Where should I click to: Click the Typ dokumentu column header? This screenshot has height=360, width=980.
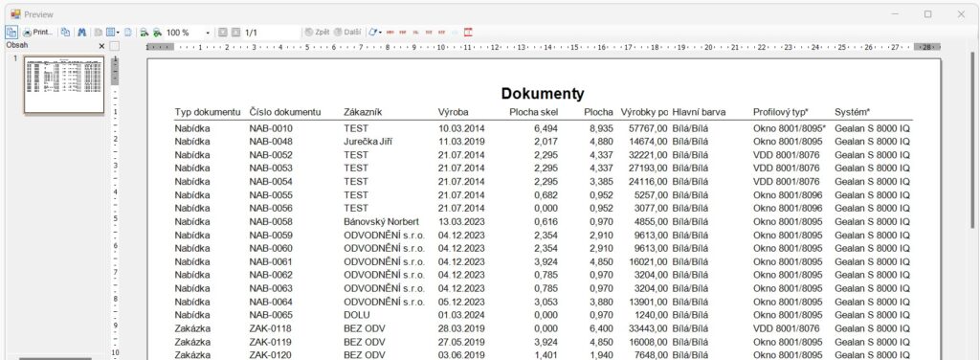pyautogui.click(x=208, y=112)
